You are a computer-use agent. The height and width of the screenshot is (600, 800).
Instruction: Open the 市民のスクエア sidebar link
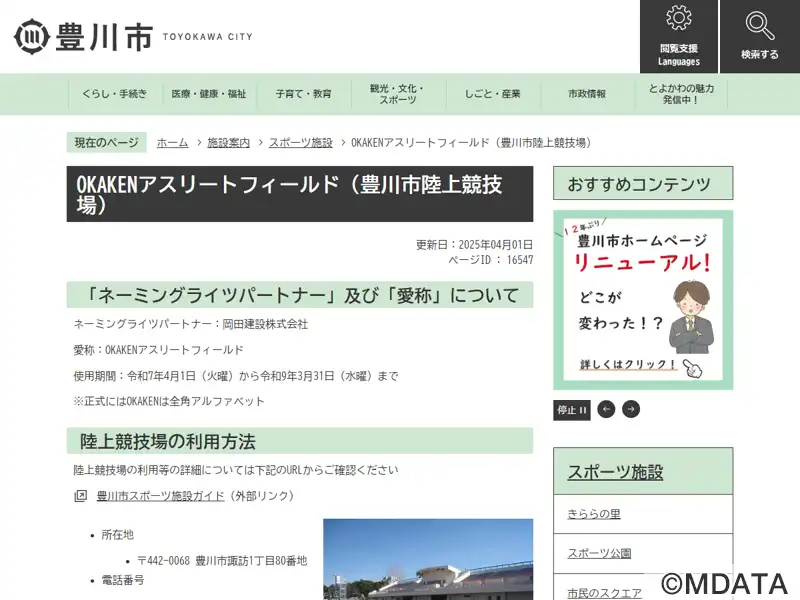(605, 593)
